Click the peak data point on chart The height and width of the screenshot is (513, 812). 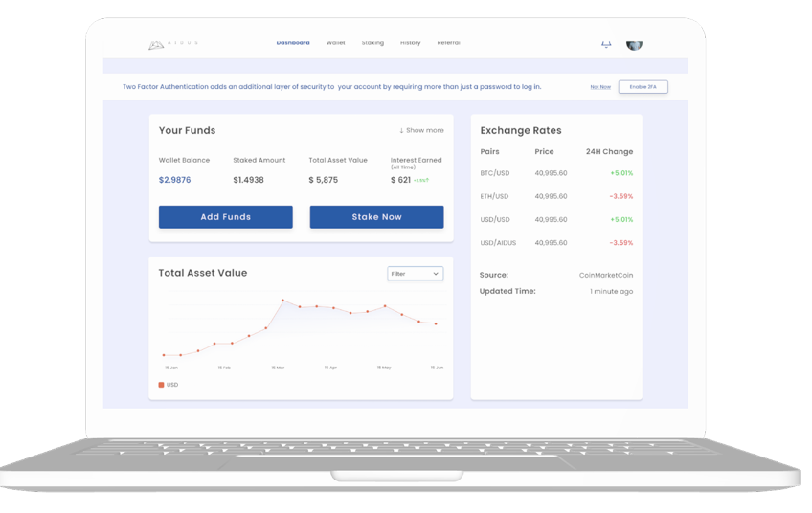(282, 301)
